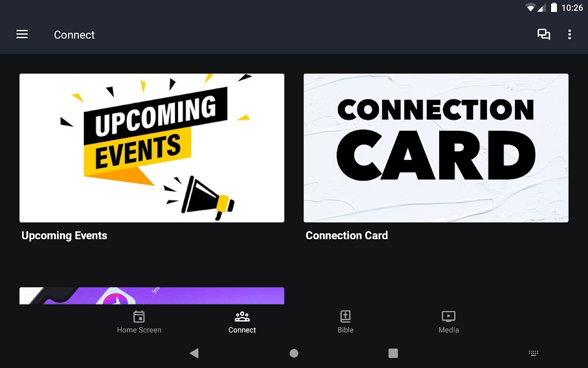Switch to the Home Screen tab label
The image size is (588, 368).
click(x=139, y=330)
